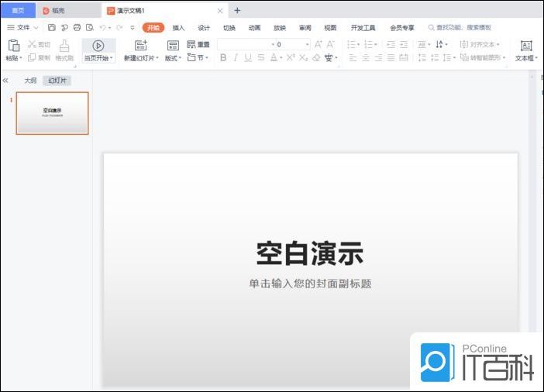
Task: Click the Decrease Indent icon
Action: [x=391, y=44]
